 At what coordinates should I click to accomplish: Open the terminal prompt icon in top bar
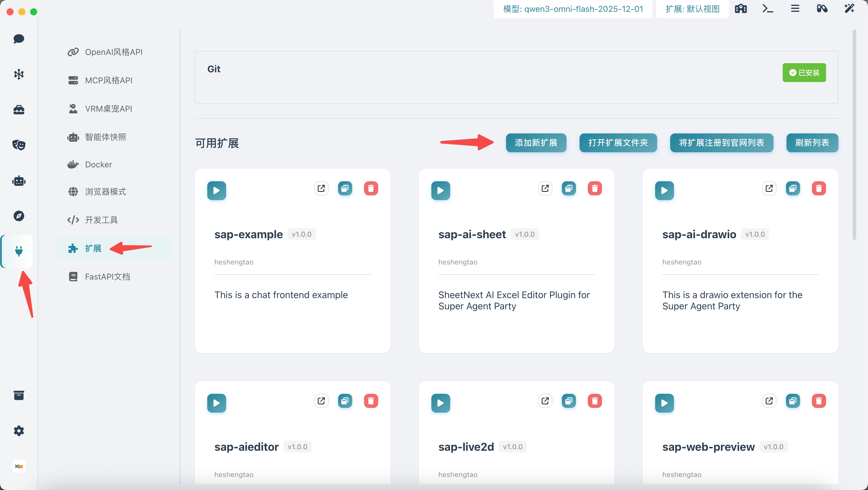pos(768,9)
